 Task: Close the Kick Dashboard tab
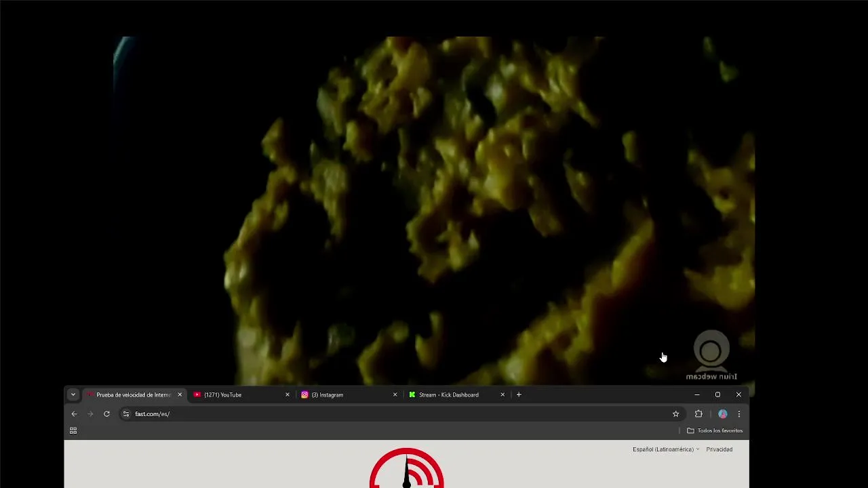pos(502,394)
